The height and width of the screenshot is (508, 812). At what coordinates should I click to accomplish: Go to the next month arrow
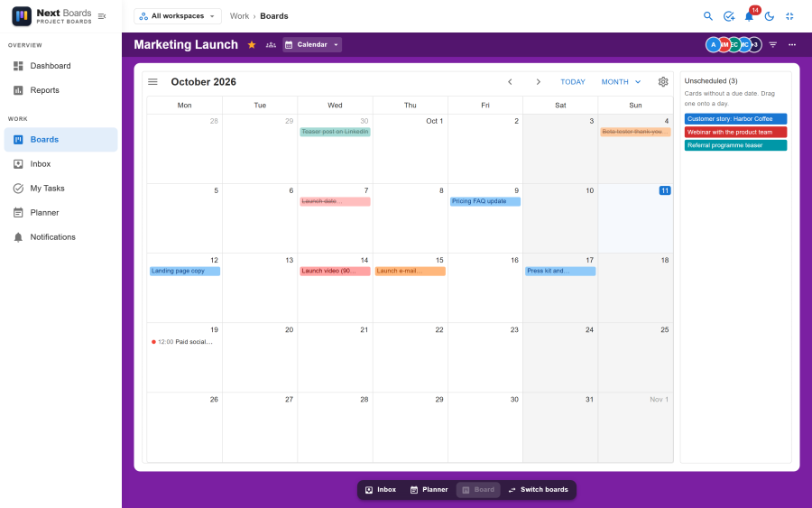click(x=538, y=82)
